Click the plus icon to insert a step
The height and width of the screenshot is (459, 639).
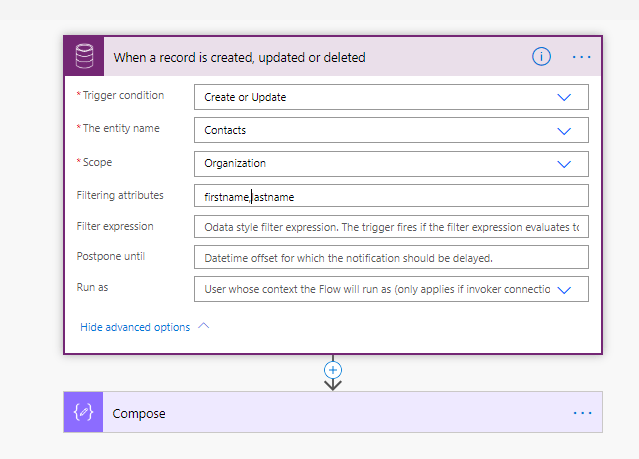click(x=333, y=369)
